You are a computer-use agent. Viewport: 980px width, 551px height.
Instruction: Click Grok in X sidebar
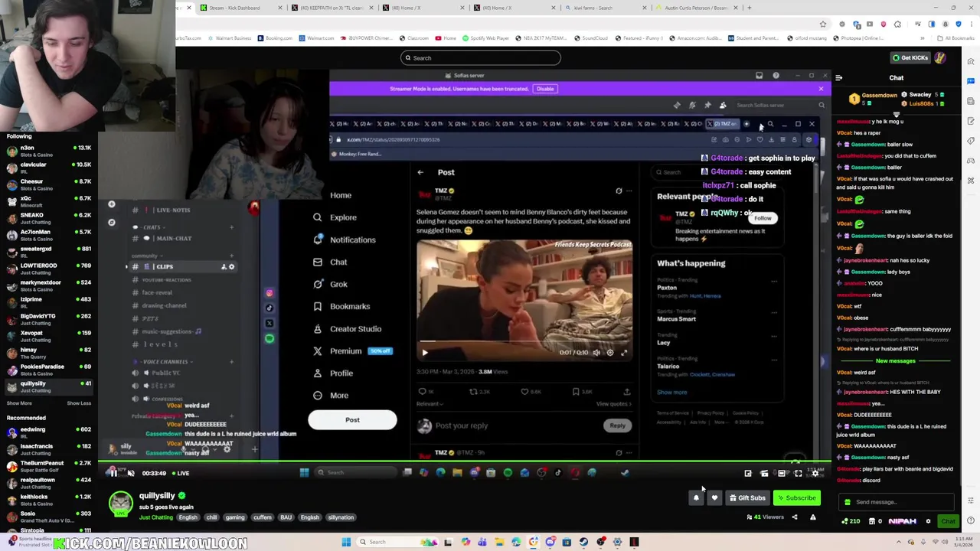(x=330, y=284)
